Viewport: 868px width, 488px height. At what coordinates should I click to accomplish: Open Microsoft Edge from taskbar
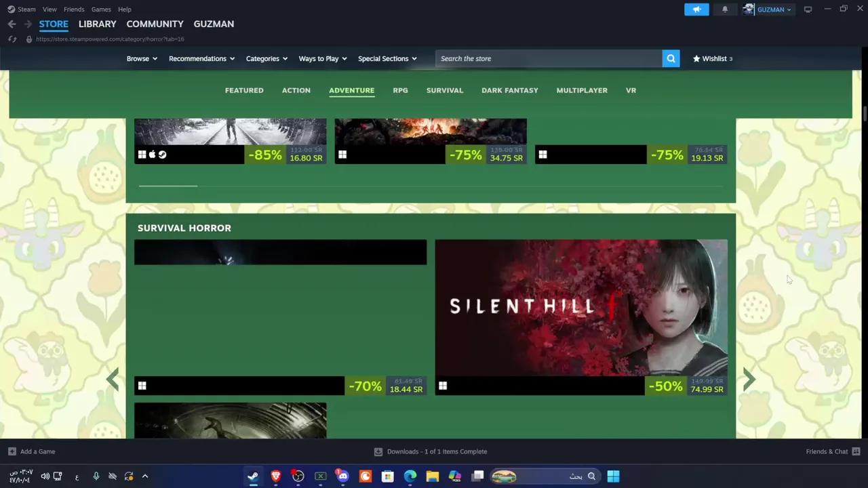click(410, 476)
